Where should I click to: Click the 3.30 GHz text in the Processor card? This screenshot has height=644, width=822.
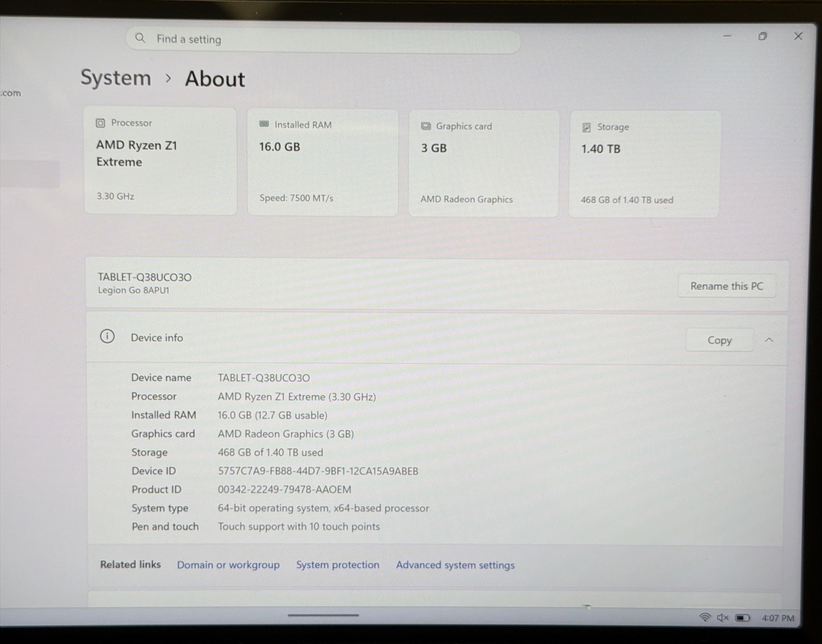pyautogui.click(x=116, y=196)
